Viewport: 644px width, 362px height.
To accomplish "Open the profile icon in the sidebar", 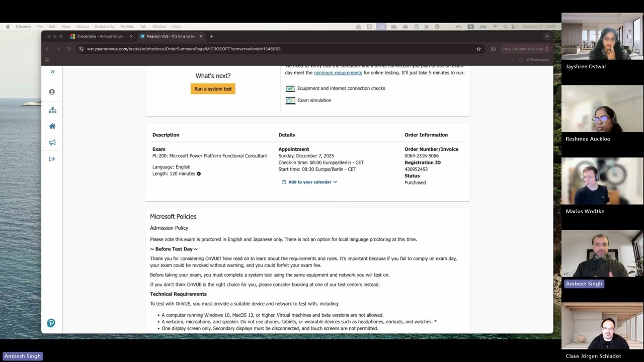I will pos(52,92).
